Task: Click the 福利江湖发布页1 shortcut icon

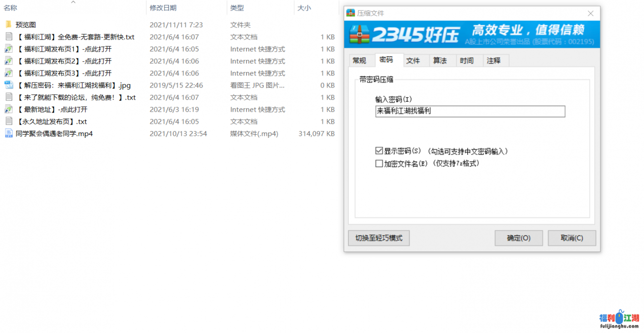Action: point(9,49)
